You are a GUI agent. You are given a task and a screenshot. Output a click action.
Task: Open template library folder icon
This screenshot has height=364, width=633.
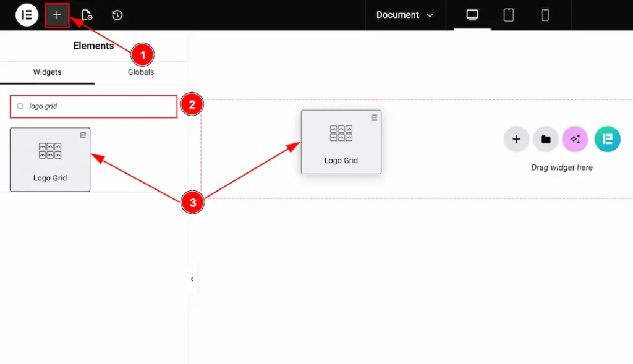click(x=545, y=139)
